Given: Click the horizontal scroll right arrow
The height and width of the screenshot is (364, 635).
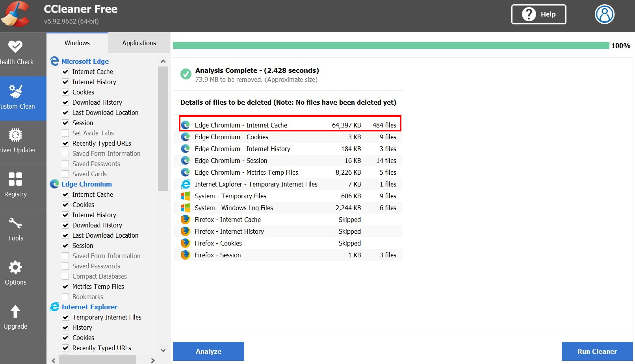Looking at the screenshot, I should click(x=153, y=360).
